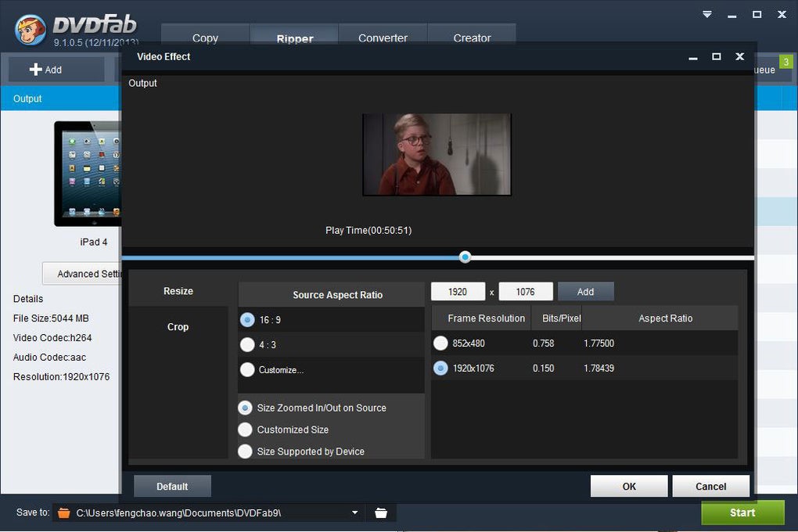The height and width of the screenshot is (532, 798).
Task: Maximize the Video Effect dialog
Action: coord(716,56)
